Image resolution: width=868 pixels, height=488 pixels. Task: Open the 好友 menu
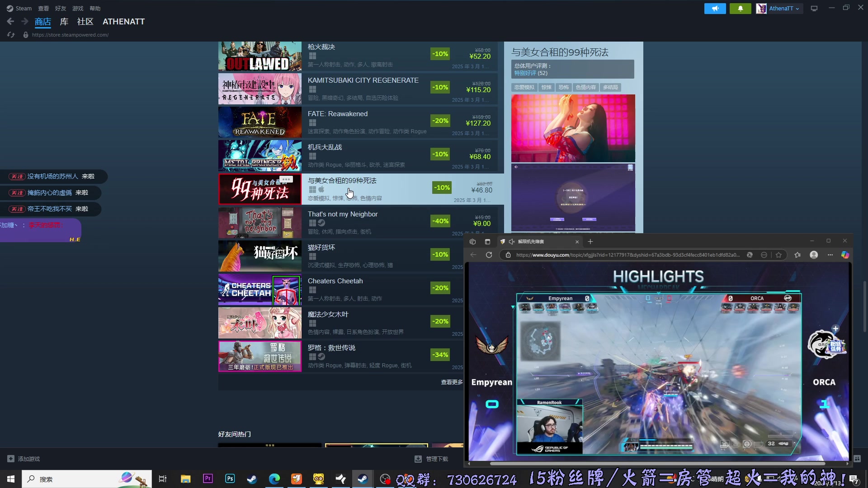(61, 8)
